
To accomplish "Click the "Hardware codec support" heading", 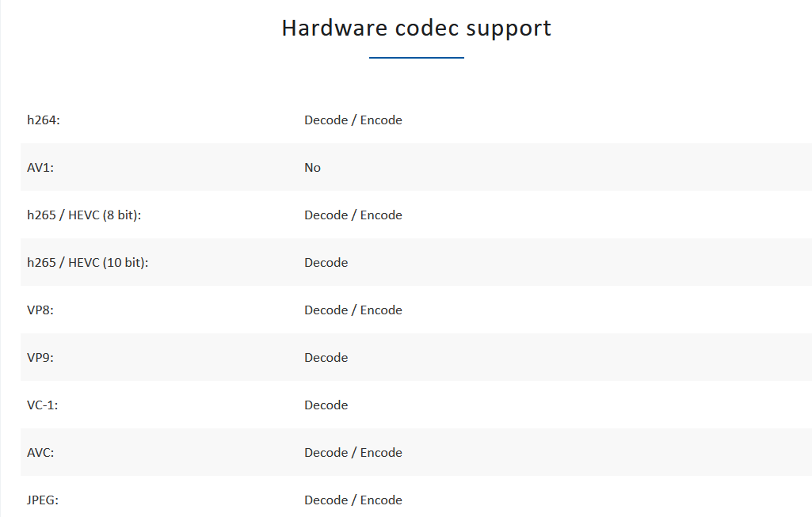I will (416, 28).
